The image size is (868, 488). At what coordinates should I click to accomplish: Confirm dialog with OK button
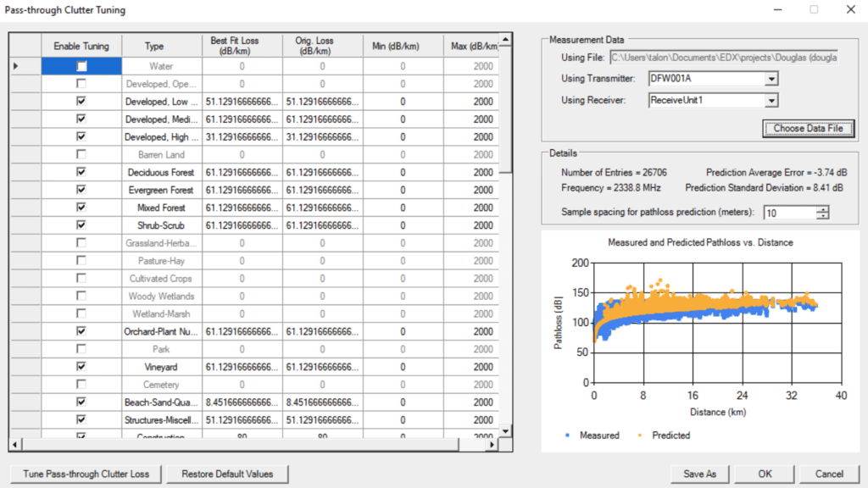(x=765, y=474)
